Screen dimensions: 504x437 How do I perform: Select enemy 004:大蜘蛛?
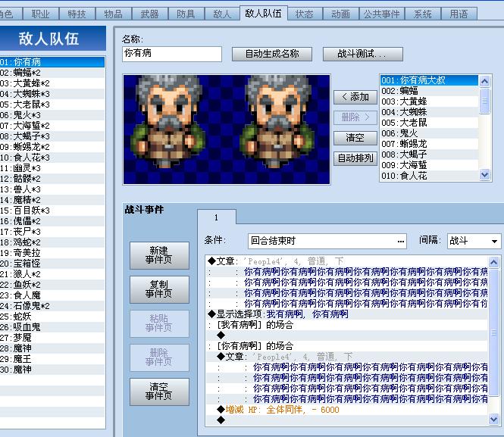click(429, 112)
